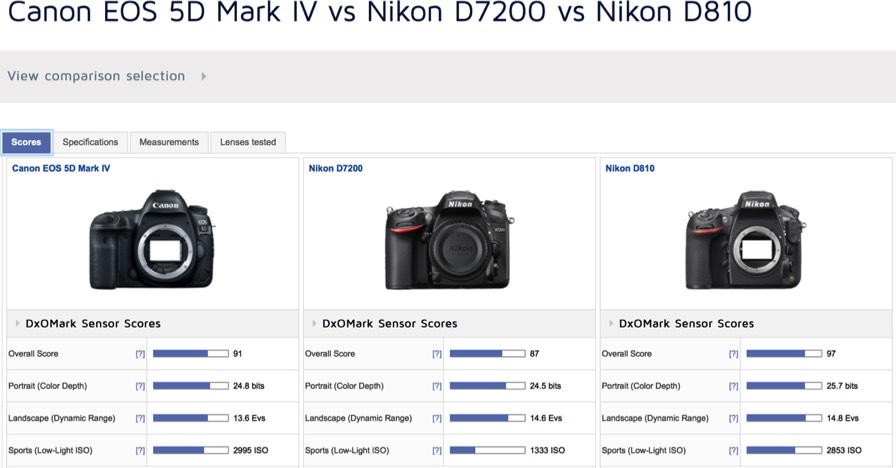Open the Lenses tested tab

(248, 142)
